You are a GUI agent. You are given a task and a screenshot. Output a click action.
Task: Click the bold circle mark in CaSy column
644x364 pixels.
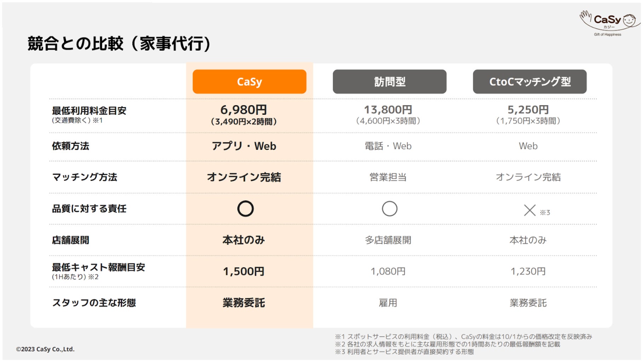point(245,209)
